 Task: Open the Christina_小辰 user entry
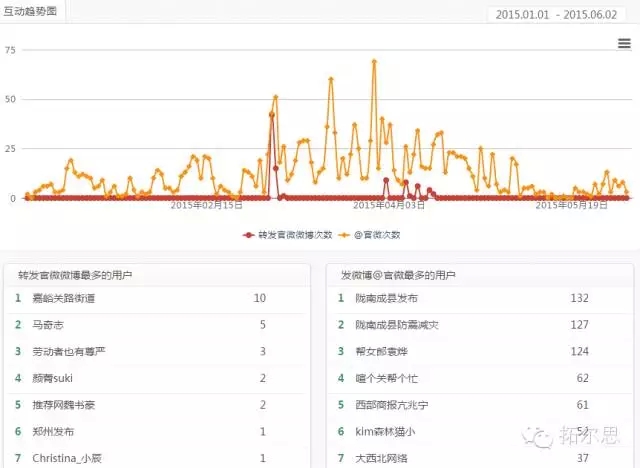coord(67,456)
